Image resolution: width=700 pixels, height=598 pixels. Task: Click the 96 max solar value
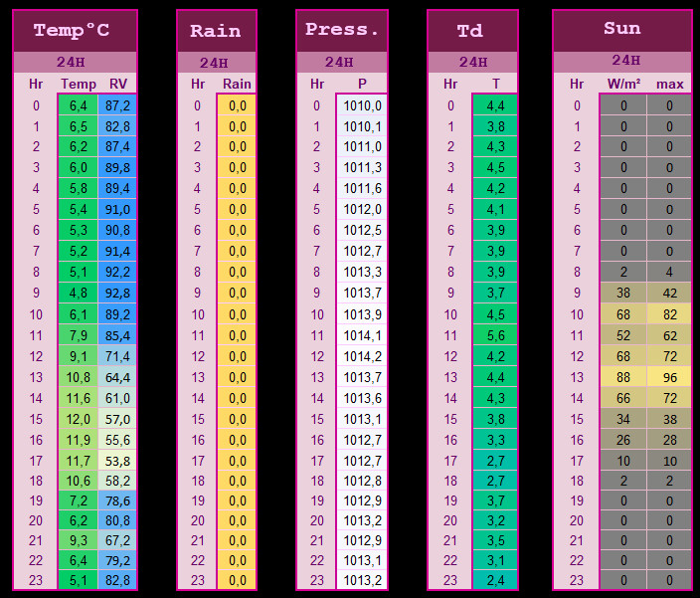(x=670, y=377)
